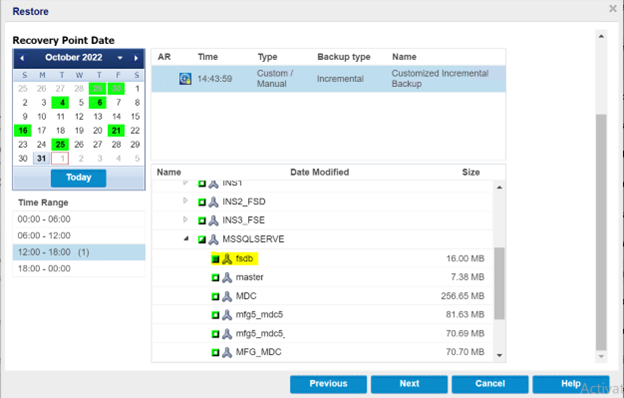The height and width of the screenshot is (398, 624).
Task: Click the Time column header
Action: tap(208, 57)
